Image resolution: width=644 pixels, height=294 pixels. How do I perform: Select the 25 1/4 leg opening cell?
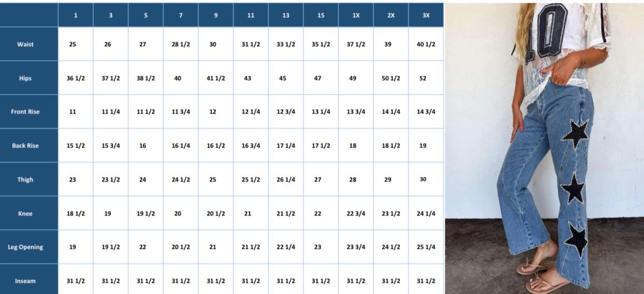[x=426, y=247]
